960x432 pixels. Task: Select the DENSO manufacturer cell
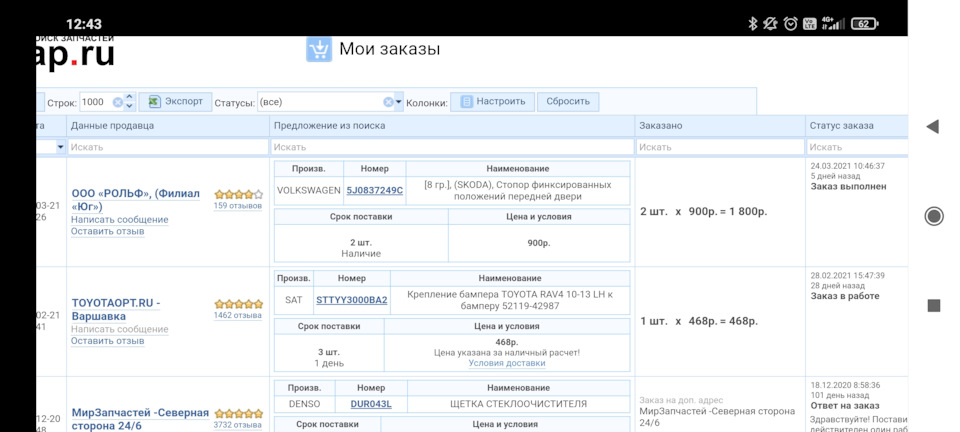(x=304, y=404)
